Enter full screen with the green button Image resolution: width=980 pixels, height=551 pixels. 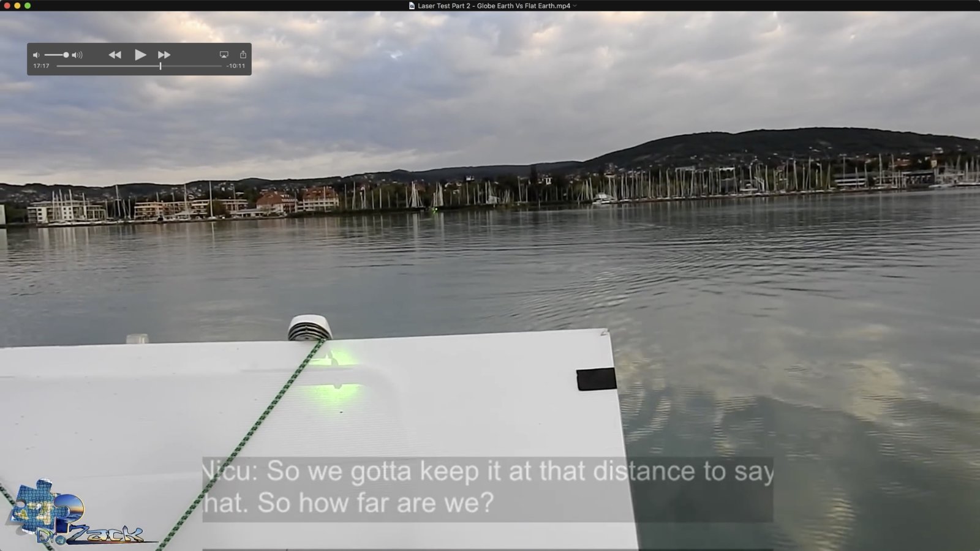(28, 6)
